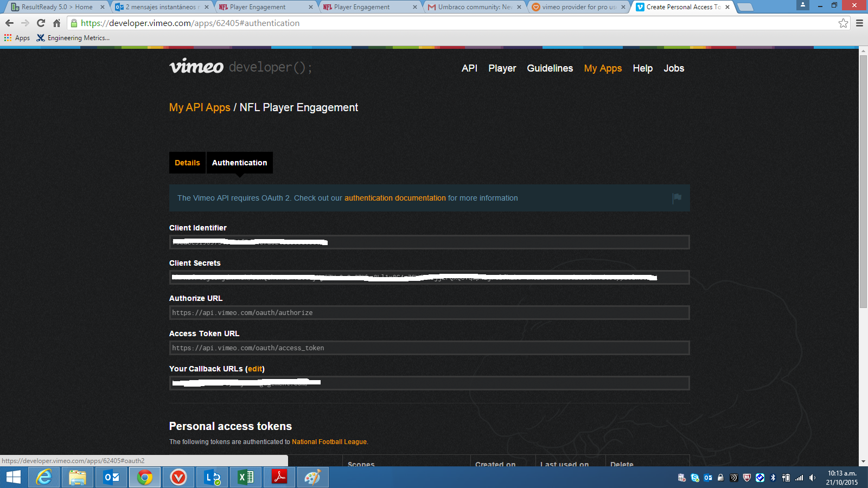This screenshot has width=868, height=488.
Task: Select the Authentication tab
Action: 239,163
